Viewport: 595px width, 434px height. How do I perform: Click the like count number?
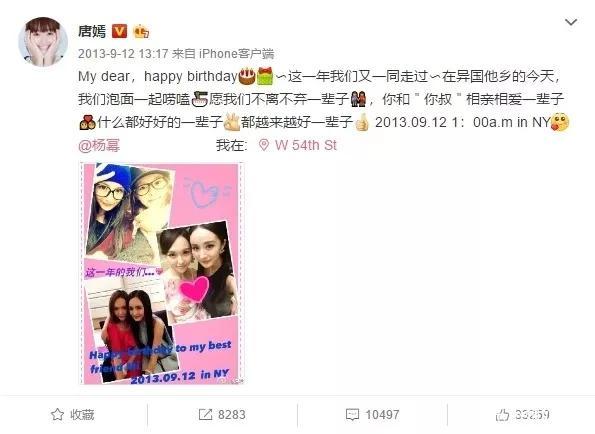[x=532, y=415]
